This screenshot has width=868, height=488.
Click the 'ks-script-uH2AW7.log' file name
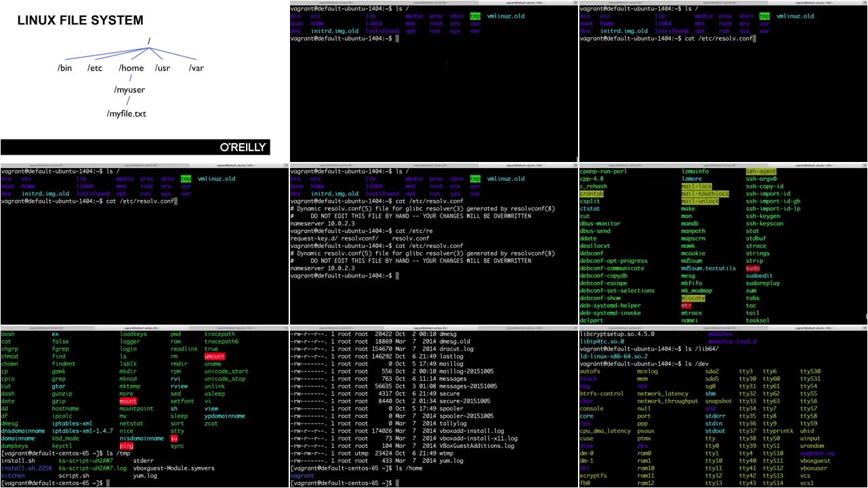(x=93, y=468)
